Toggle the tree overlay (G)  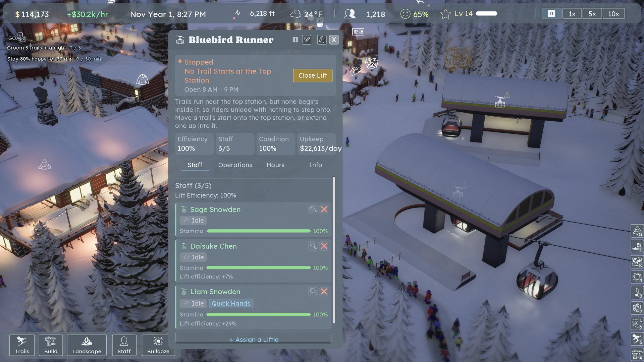(637, 231)
